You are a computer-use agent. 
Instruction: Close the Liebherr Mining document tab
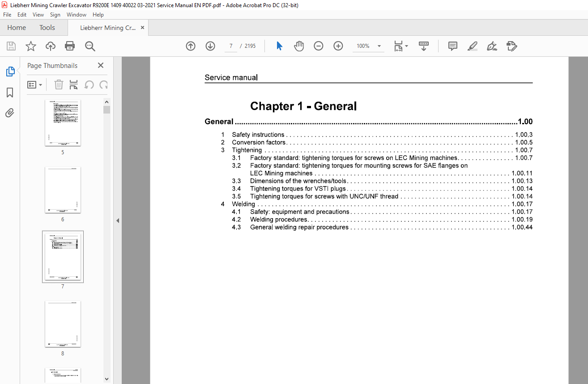pyautogui.click(x=142, y=28)
